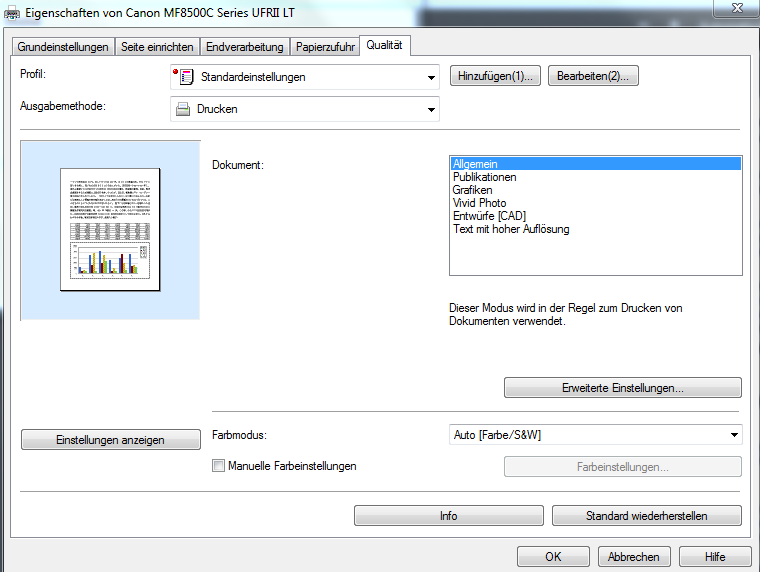This screenshot has width=760, height=572.
Task: Choose Text mit hoher Auflösung
Action: pos(596,229)
